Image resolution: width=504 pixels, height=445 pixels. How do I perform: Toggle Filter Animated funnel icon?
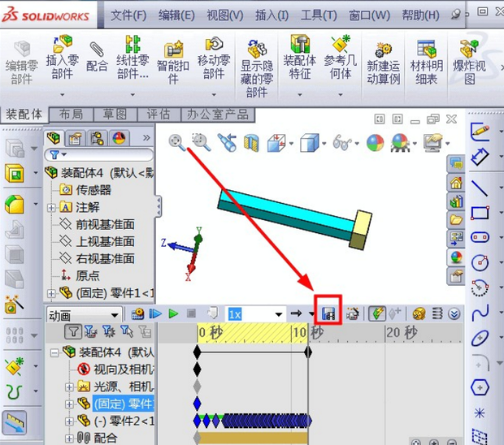click(91, 331)
